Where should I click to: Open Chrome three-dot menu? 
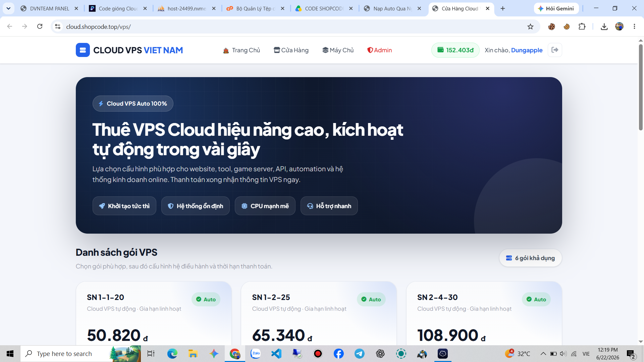(634, 26)
